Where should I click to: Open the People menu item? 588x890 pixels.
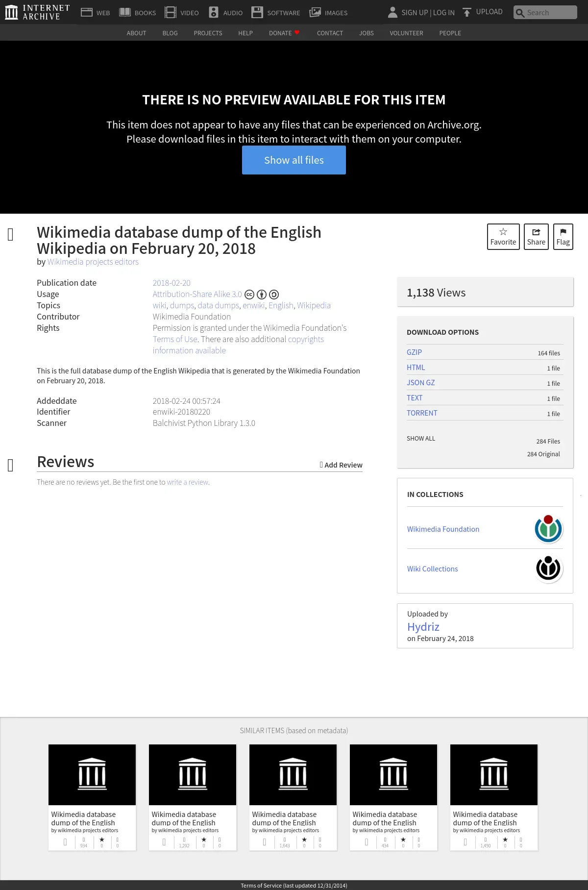450,33
